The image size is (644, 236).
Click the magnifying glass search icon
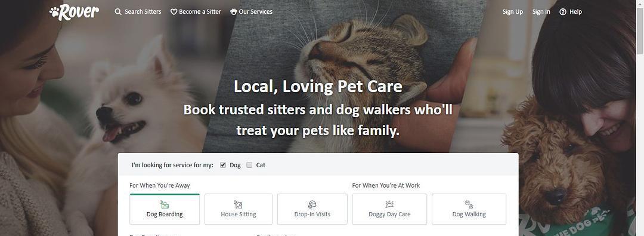(118, 12)
